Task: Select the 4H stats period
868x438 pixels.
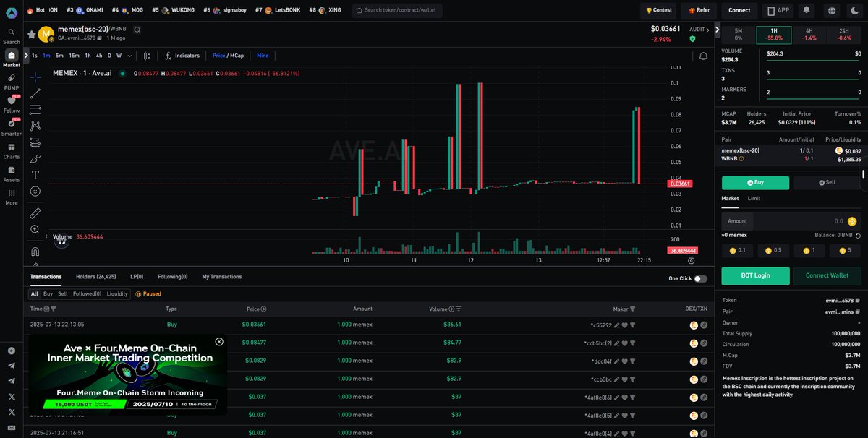Action: [809, 34]
